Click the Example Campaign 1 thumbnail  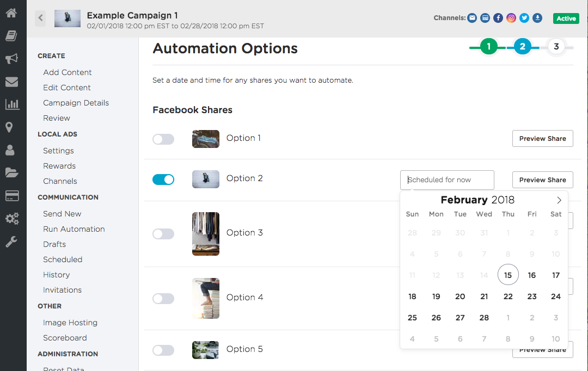pyautogui.click(x=68, y=18)
